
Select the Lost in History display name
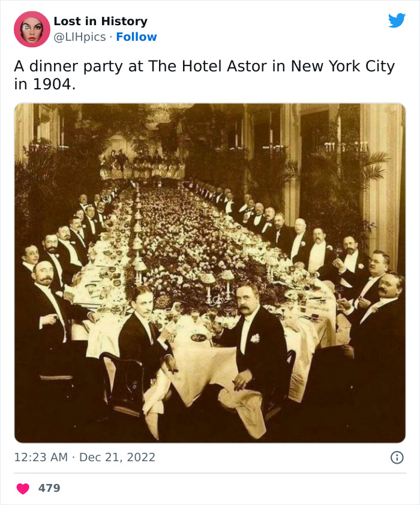pos(100,20)
